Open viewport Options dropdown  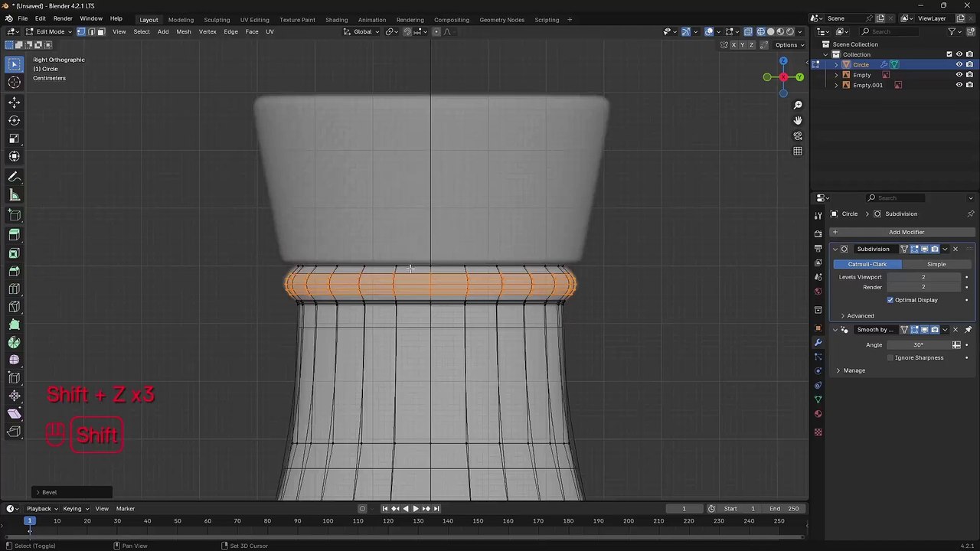(x=789, y=44)
